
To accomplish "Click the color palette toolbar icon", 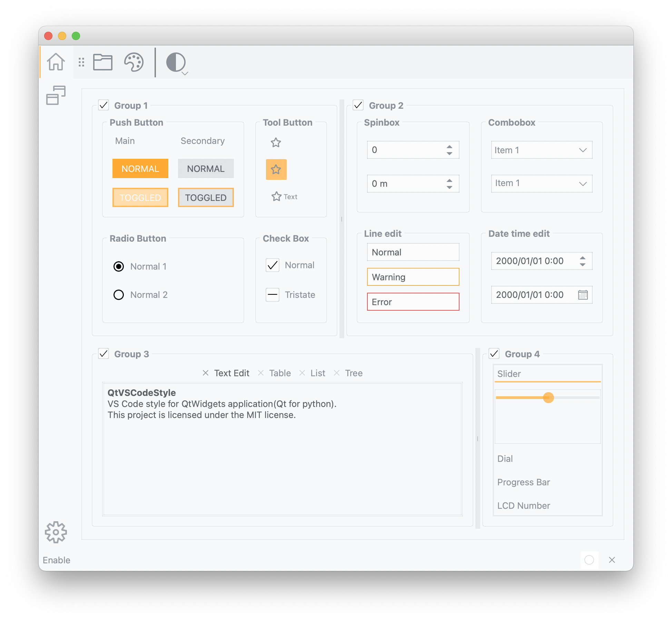I will click(x=134, y=62).
